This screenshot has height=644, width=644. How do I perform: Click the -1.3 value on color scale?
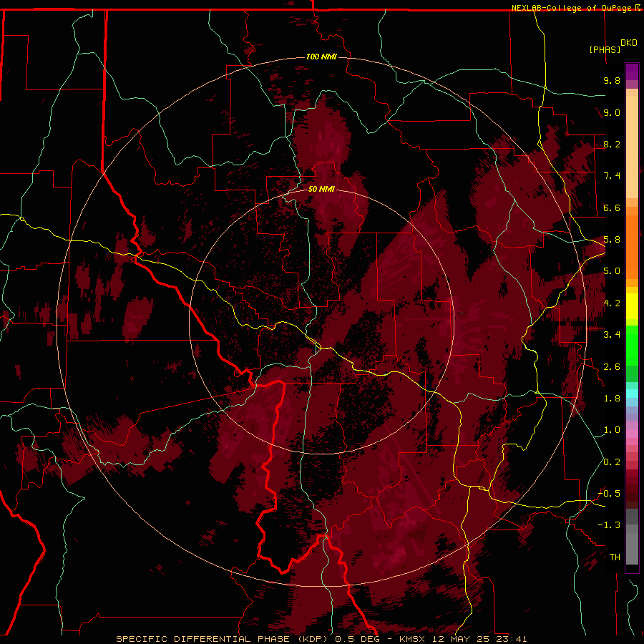610,525
